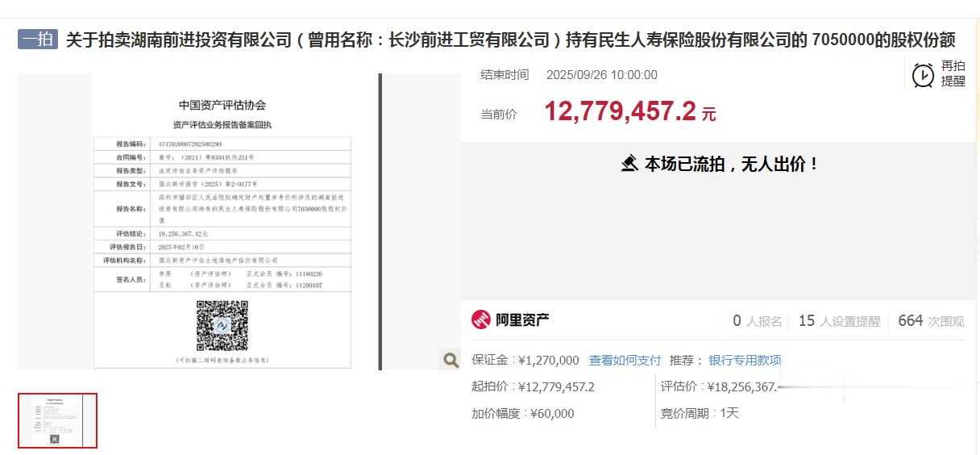Open the large appraisal document preview image
The height and width of the screenshot is (455, 980).
pyautogui.click(x=239, y=222)
